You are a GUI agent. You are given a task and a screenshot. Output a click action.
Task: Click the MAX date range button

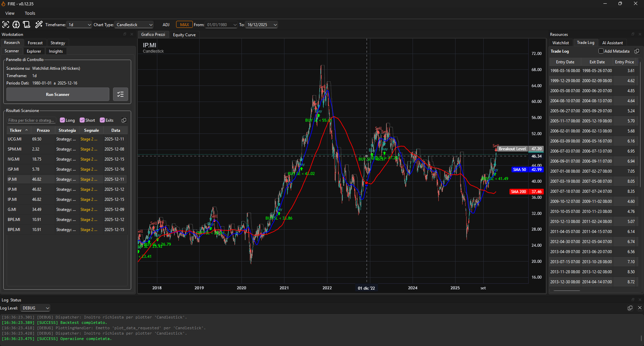(184, 25)
